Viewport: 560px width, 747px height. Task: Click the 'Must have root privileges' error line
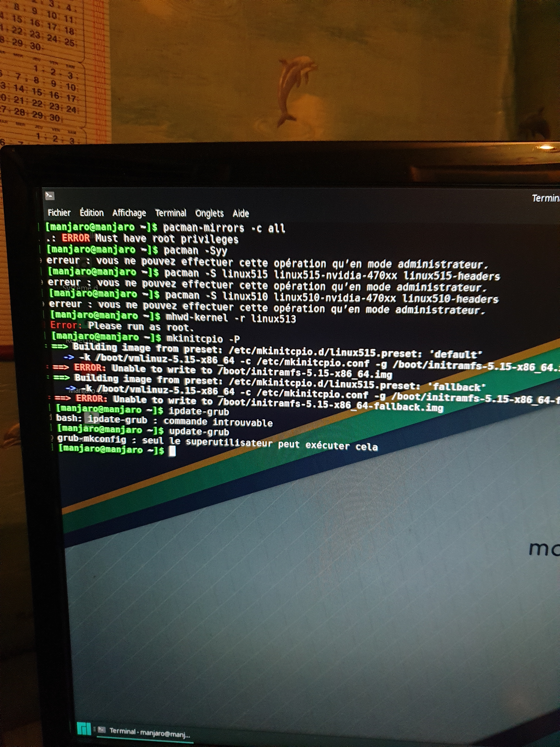tap(166, 239)
